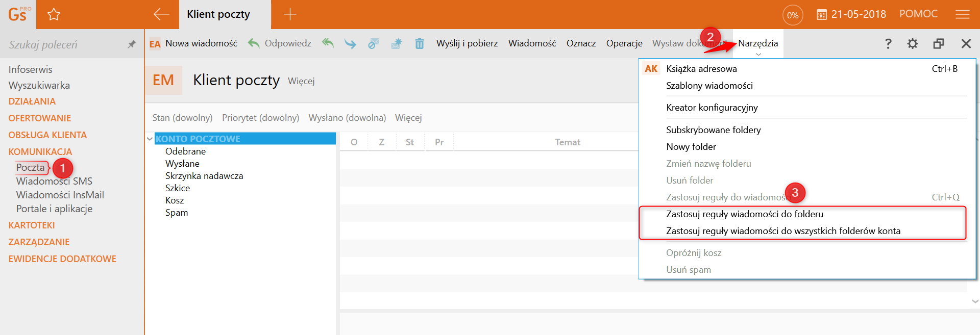
Task: Open Infoserwis in sidebar
Action: coord(30,69)
